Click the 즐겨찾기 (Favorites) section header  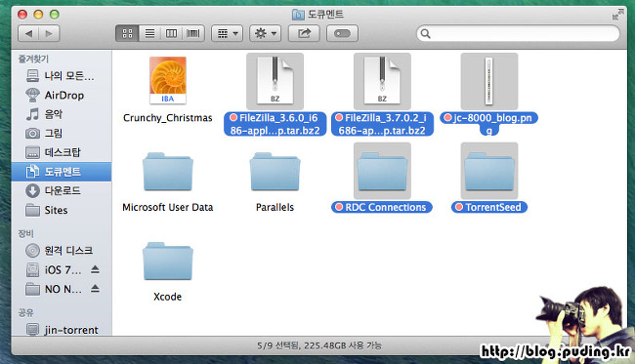(33, 60)
